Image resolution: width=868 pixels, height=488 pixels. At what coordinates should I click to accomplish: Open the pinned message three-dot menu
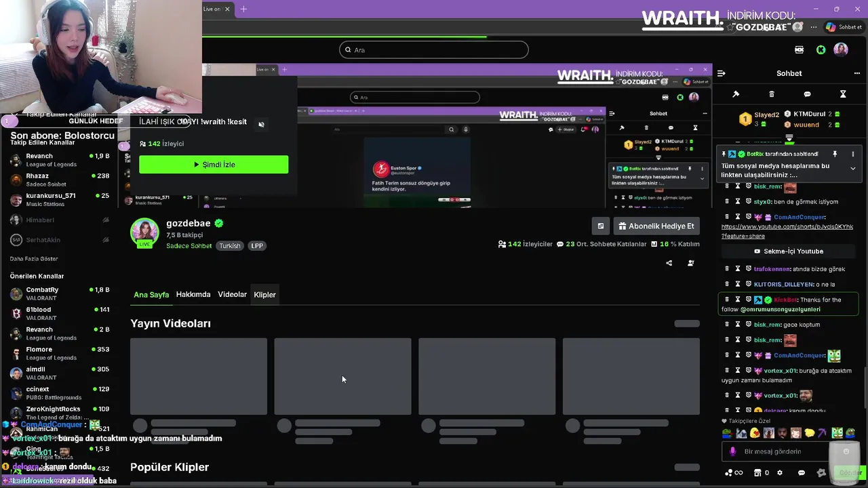853,154
